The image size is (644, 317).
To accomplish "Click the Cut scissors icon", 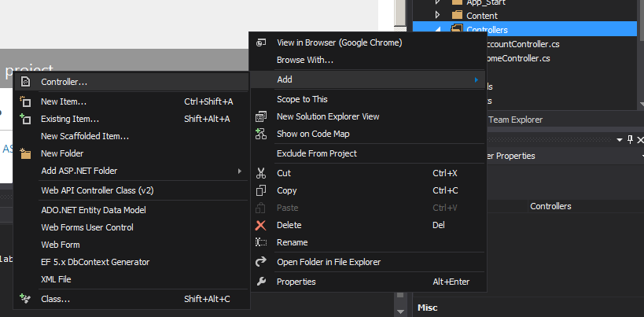I will [x=262, y=173].
